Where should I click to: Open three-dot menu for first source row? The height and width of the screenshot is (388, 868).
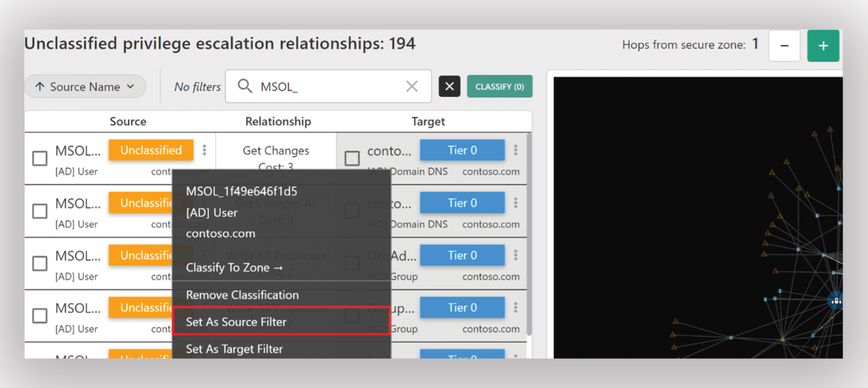pos(204,150)
